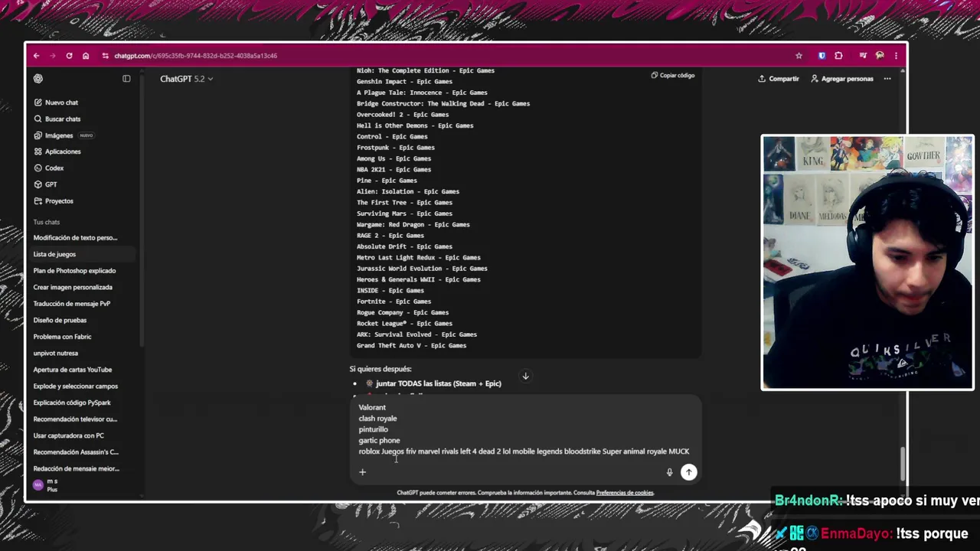This screenshot has width=980, height=551.
Task: Open the Imágenes section
Action: coord(59,135)
